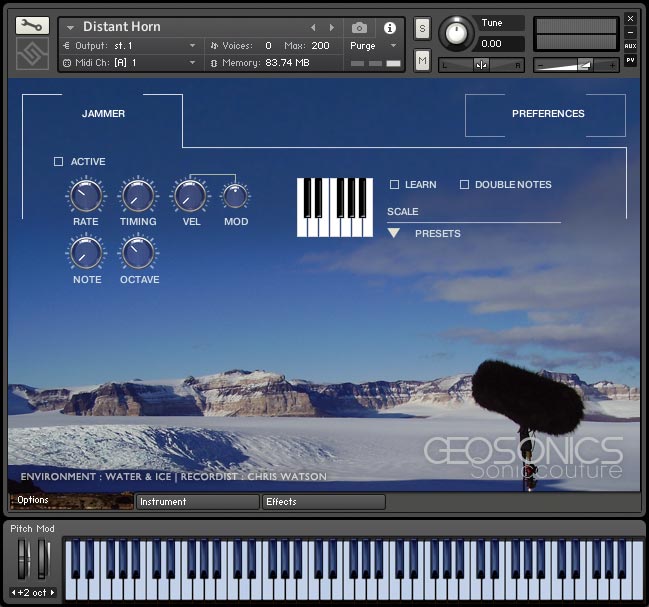Open the camera snapshot view

(359, 28)
